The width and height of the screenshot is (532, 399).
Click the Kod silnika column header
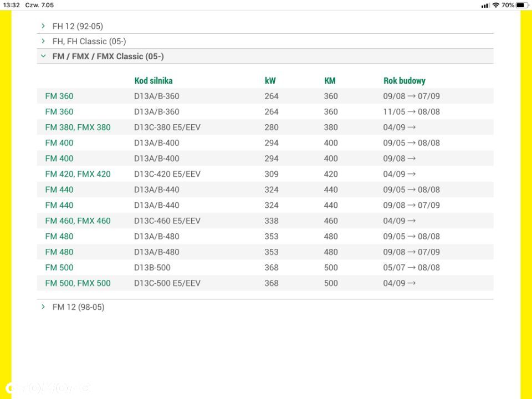click(x=154, y=81)
